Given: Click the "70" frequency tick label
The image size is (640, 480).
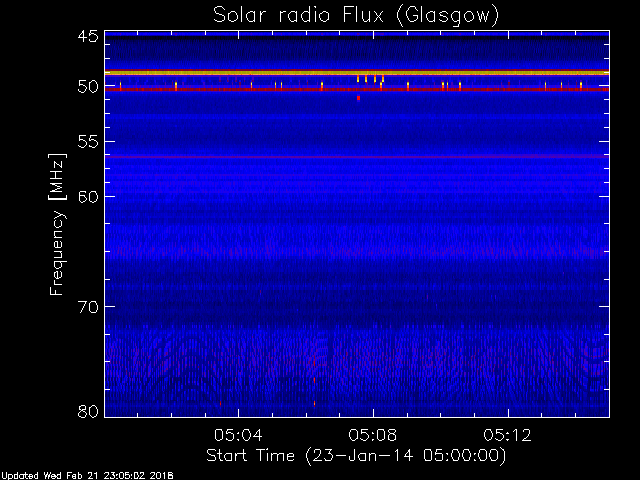Looking at the screenshot, I should point(88,307).
